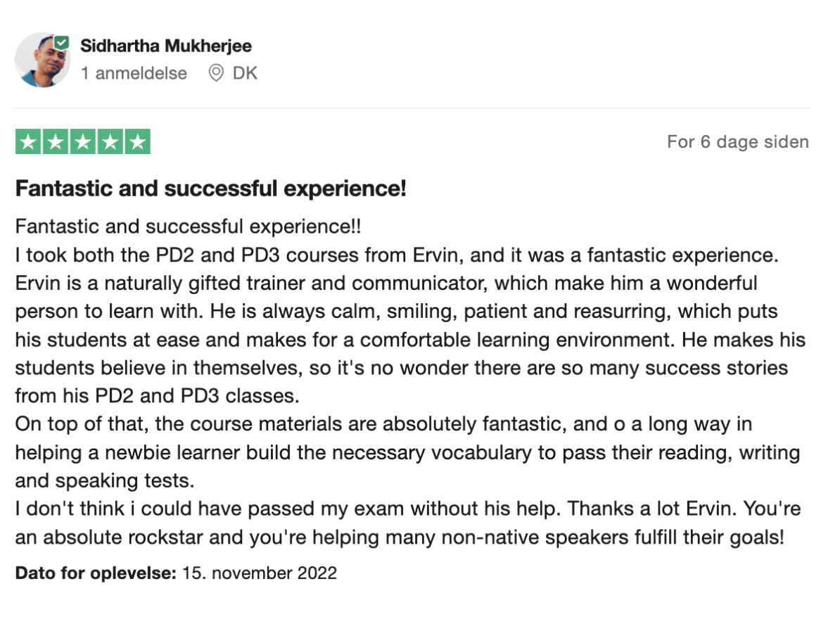
Task: Click the line starting 'On top of that'
Action: tap(383, 424)
